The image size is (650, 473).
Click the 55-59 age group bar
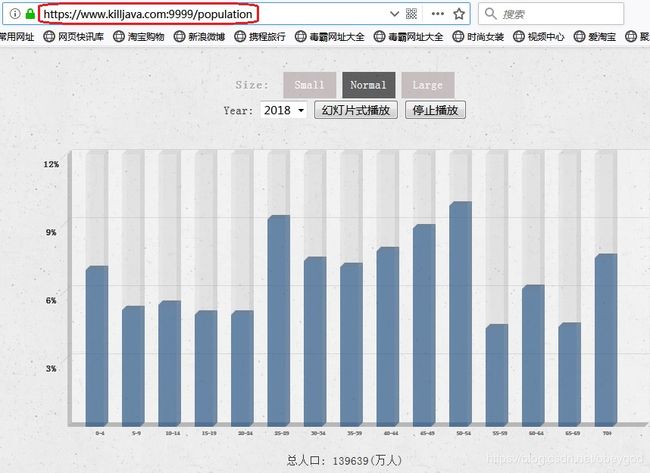[497, 375]
